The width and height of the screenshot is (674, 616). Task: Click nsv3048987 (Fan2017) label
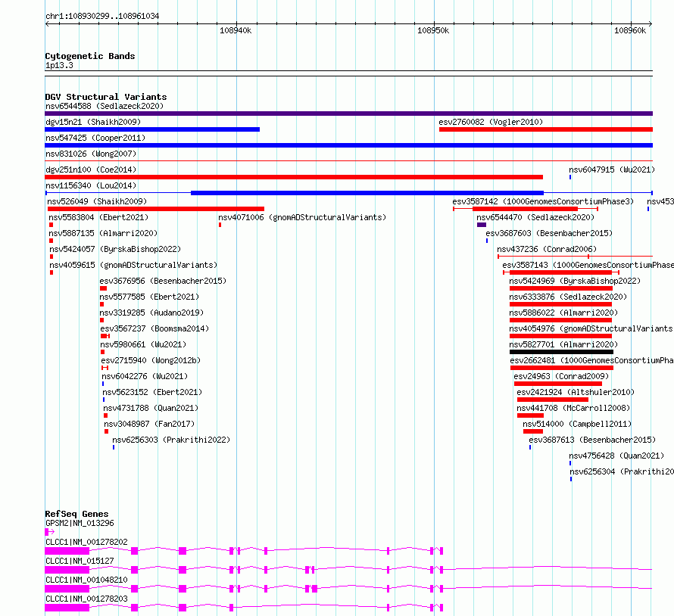149,424
